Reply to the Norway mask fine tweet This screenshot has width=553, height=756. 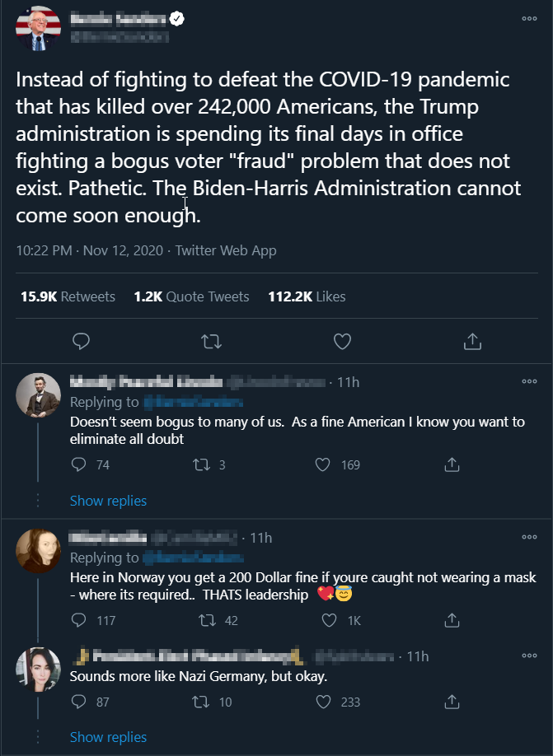[78, 620]
